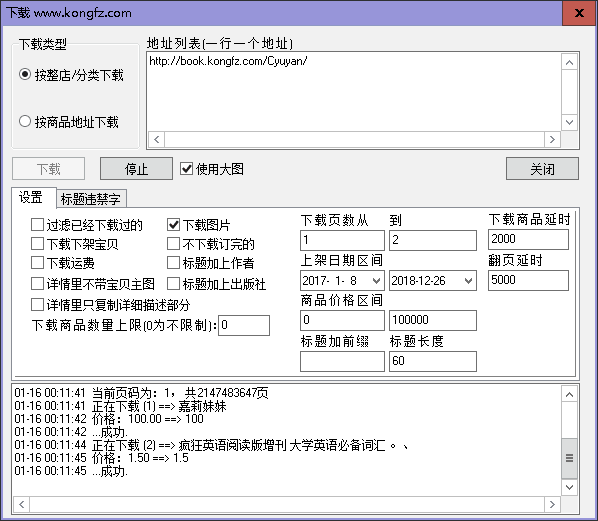Click log line 正在下载 (1) 嘉莉妹妹

coord(121,406)
